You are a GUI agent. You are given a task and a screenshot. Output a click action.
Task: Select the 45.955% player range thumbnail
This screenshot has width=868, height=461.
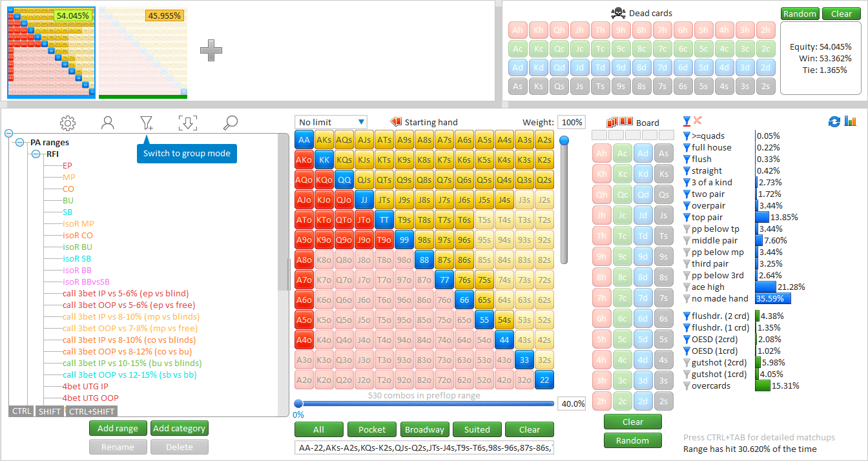click(x=143, y=53)
